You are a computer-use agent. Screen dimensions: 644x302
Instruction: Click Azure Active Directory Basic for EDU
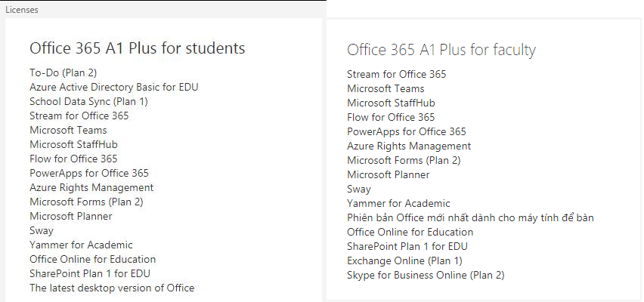click(x=114, y=87)
